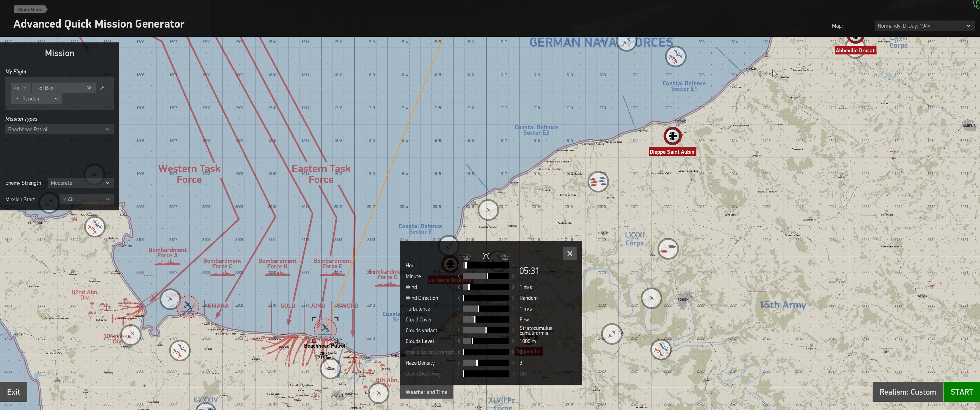Adjust the Cloud Cover slider
The image size is (980, 410).
click(486, 319)
